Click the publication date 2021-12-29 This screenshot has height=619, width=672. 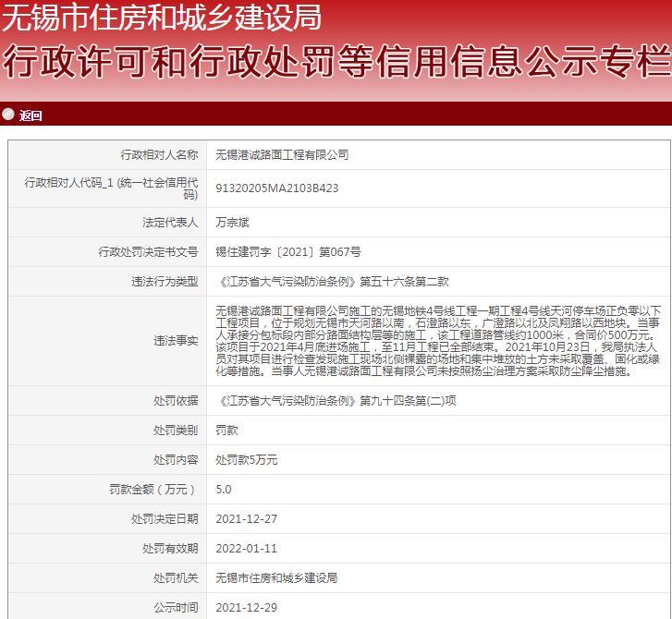[x=247, y=607]
